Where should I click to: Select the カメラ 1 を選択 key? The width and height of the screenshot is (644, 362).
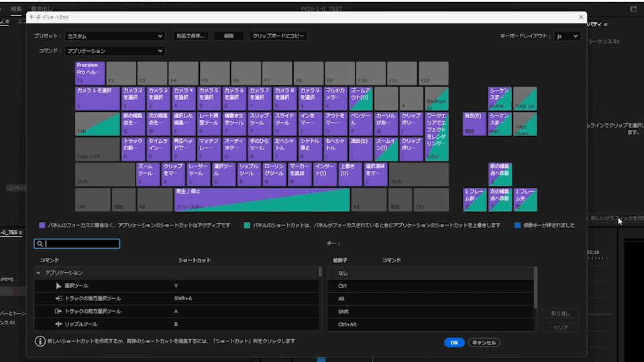pos(97,99)
